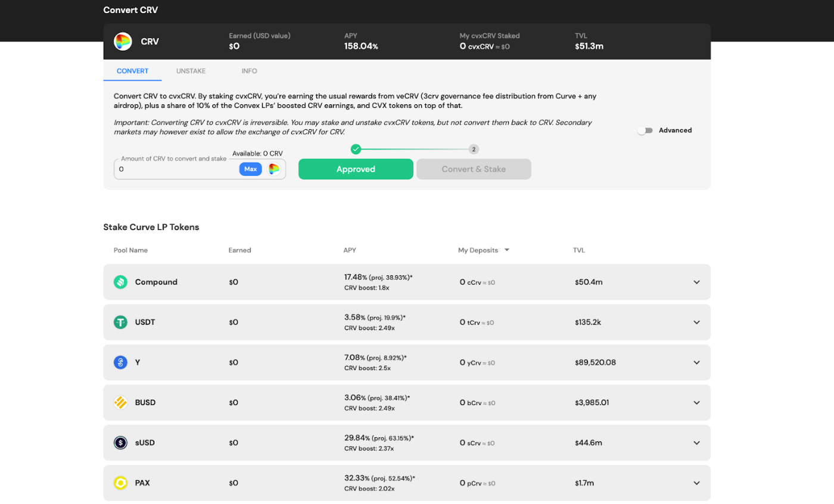
Task: Click the CRV rainbow logo in header
Action: (x=123, y=42)
